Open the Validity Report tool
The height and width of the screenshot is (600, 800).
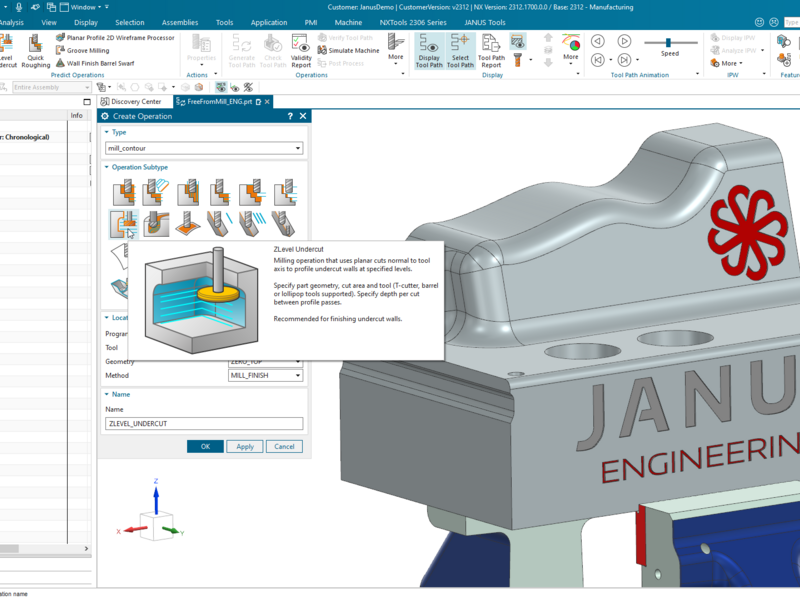coord(301,51)
